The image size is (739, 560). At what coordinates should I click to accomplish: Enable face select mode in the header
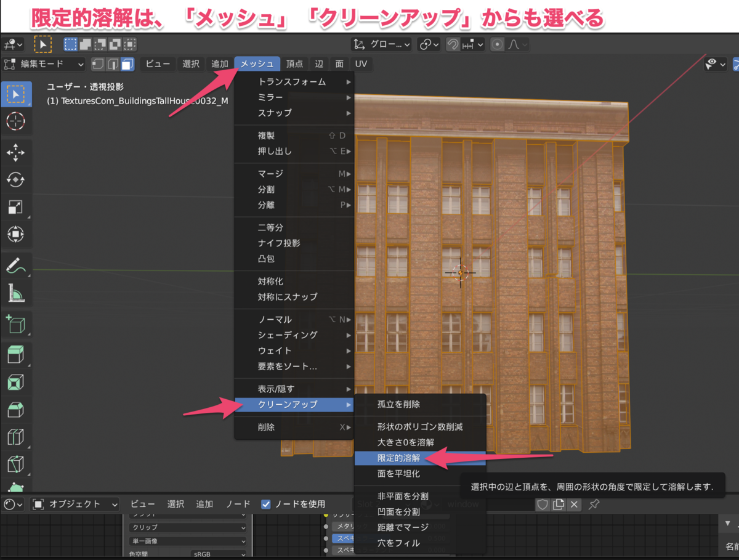tap(127, 63)
